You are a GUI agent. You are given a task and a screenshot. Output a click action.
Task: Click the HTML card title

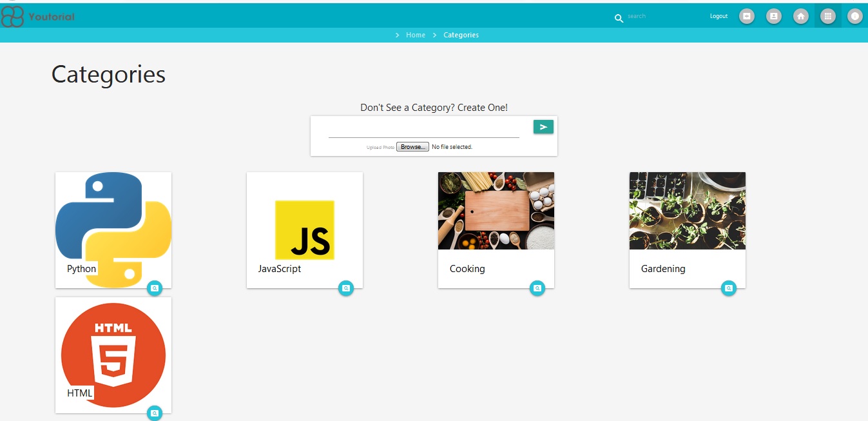point(80,393)
